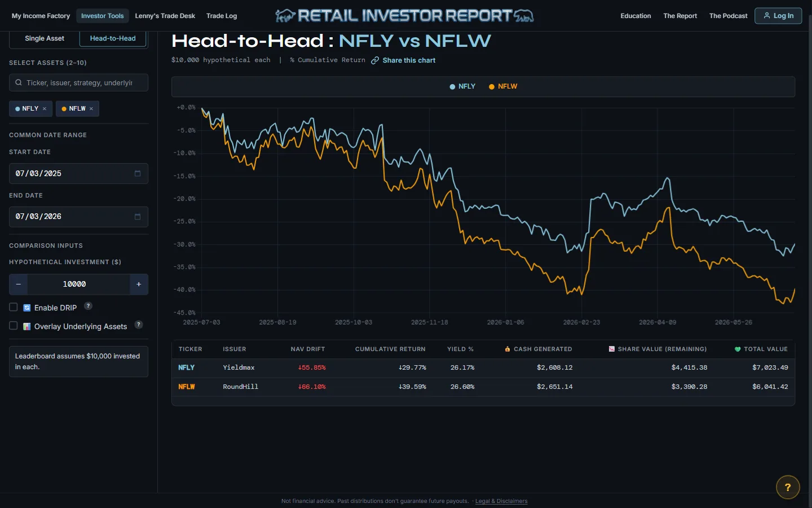Decrease investment with minus button
Image resolution: width=812 pixels, height=508 pixels.
click(x=19, y=284)
